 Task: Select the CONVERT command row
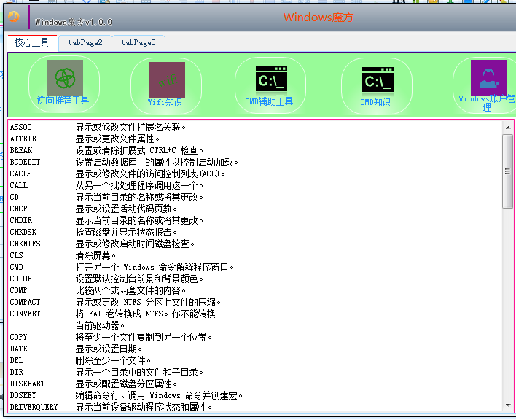[x=112, y=314]
